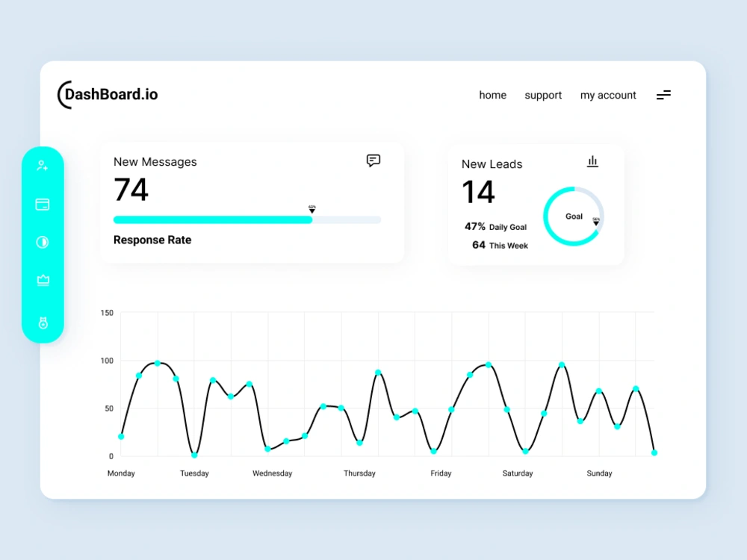Click the response rate marker arrow
Screen dimensions: 747x560
pos(312,210)
